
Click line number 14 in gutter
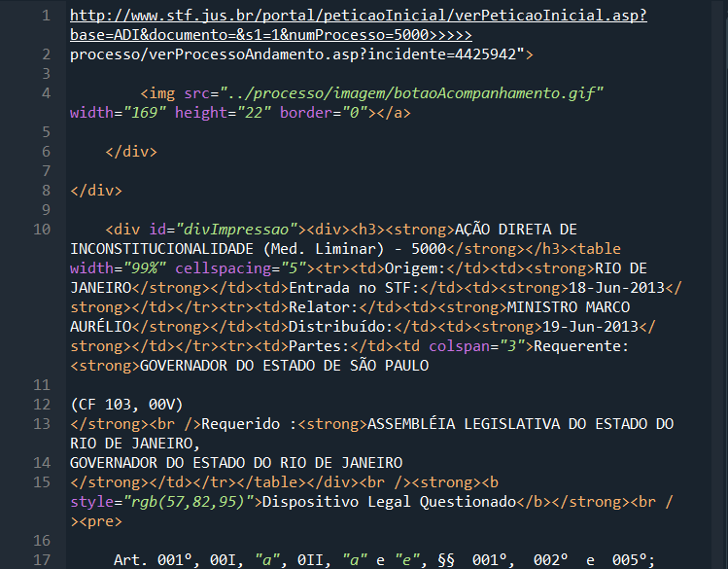coord(42,463)
